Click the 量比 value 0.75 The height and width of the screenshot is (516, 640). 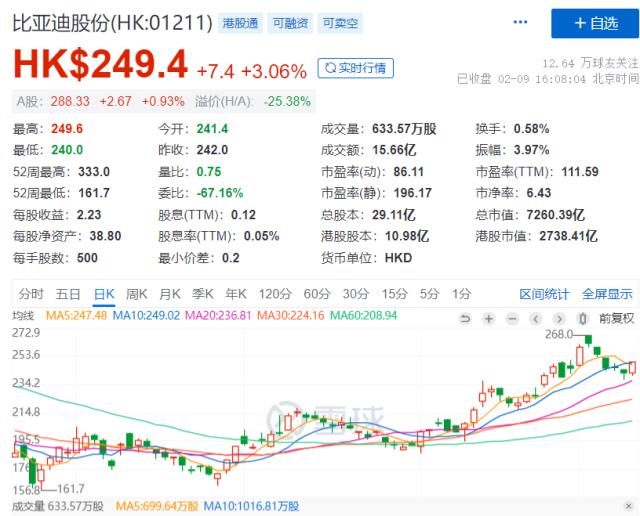coord(209,172)
